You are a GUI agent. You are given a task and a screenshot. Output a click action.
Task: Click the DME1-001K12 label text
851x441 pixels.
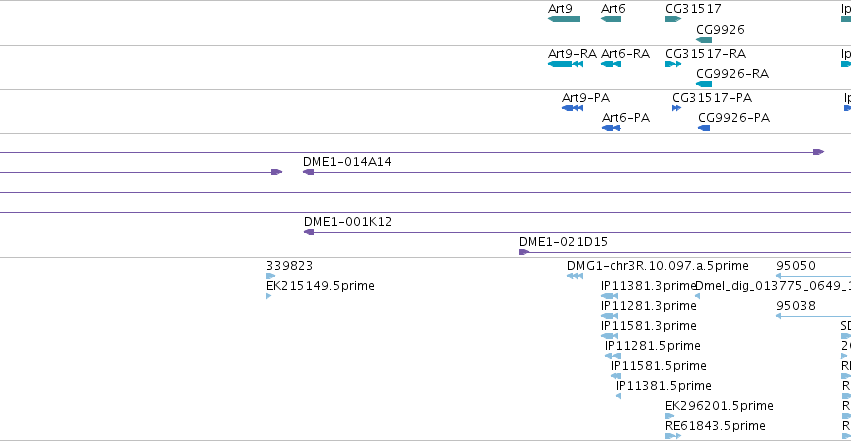(348, 222)
